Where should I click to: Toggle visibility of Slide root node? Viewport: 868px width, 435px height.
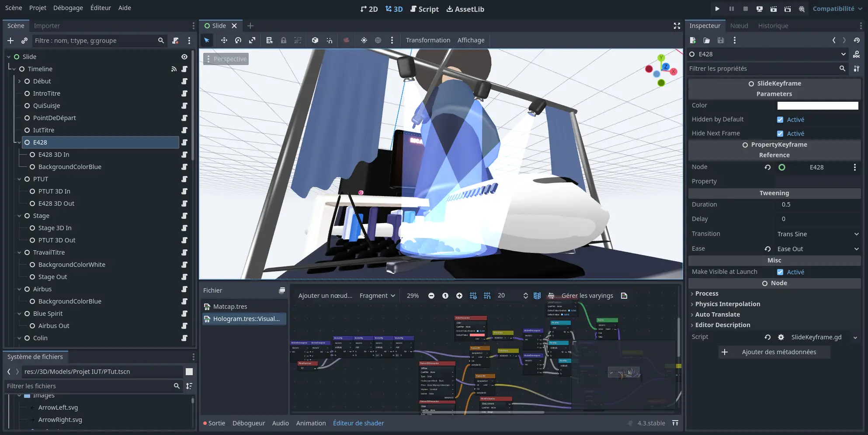click(x=184, y=57)
